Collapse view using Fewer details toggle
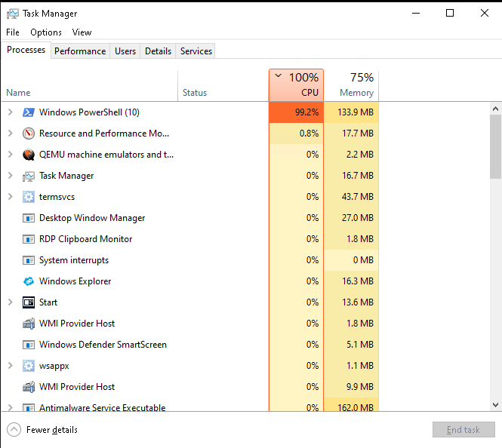Viewport: 502px width, 448px height. tap(42, 430)
